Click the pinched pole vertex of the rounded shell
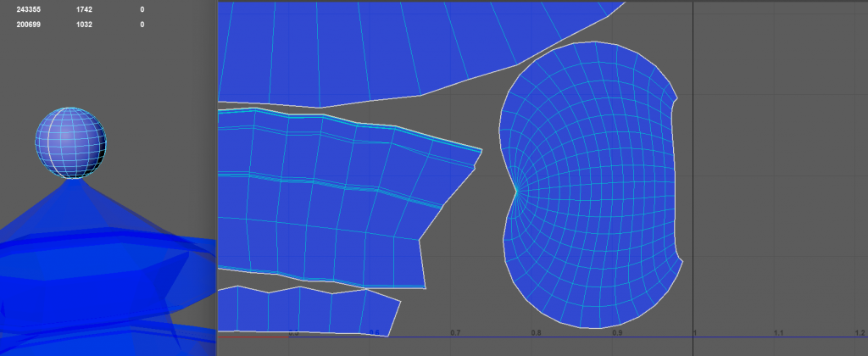Screen dimensions: 868x356 516,190
